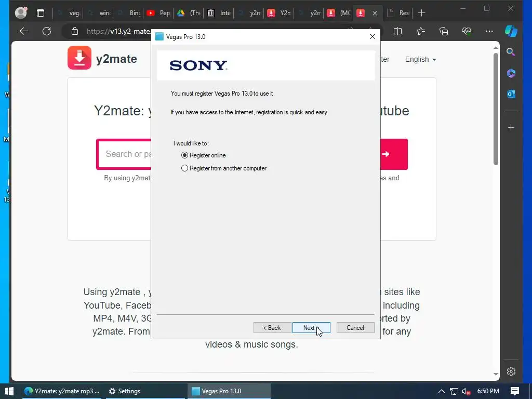This screenshot has width=532, height=399.
Task: Open Browser essentials heart icon
Action: point(467,32)
